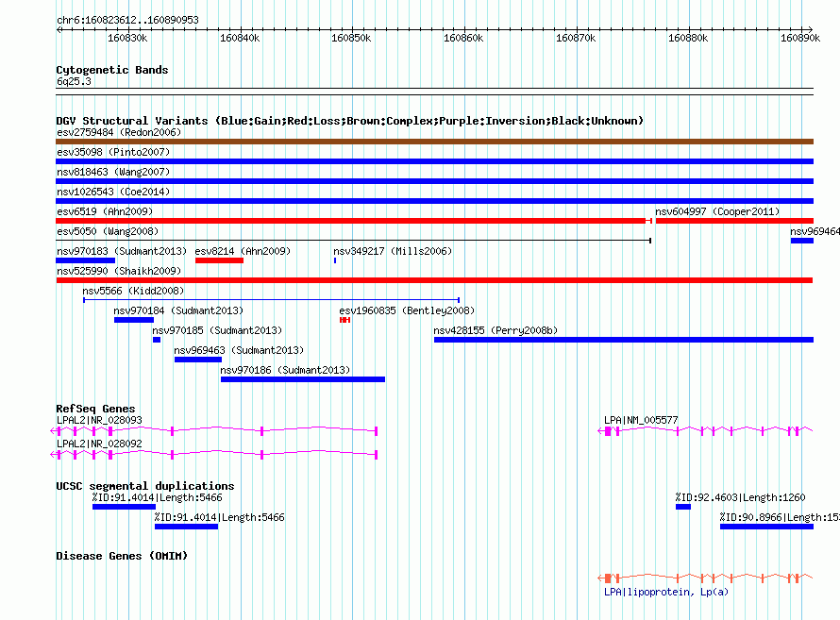Click the 6q25.3 band label
Viewport: 840px width, 620px height.
click(x=74, y=81)
